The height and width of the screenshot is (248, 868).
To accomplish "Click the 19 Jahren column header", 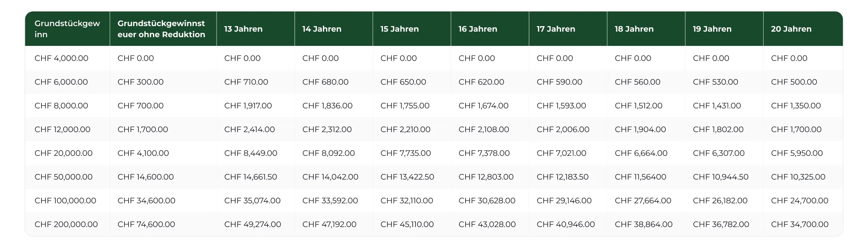I will [x=724, y=29].
